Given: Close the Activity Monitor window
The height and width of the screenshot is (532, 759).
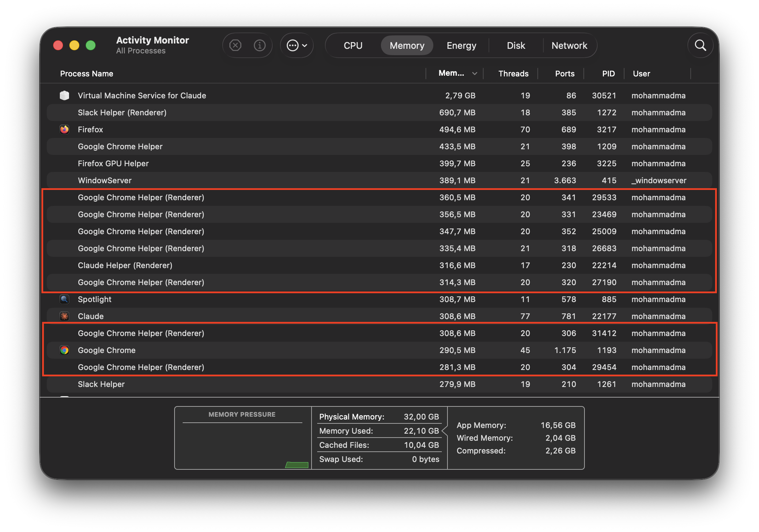Looking at the screenshot, I should (x=58, y=45).
